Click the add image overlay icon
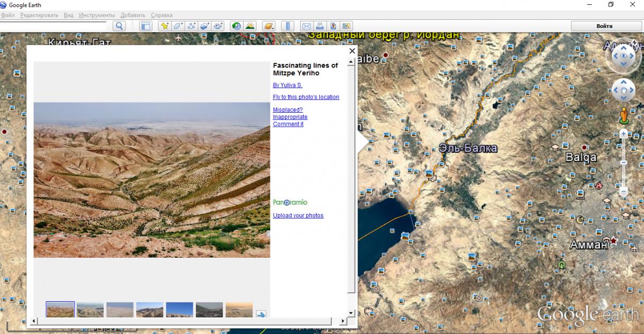The image size is (644, 334). tap(205, 26)
